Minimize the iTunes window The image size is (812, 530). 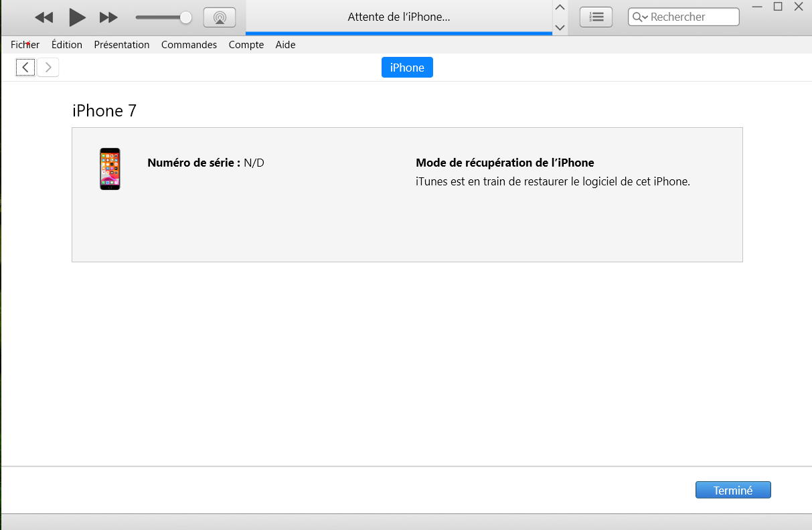(x=757, y=7)
